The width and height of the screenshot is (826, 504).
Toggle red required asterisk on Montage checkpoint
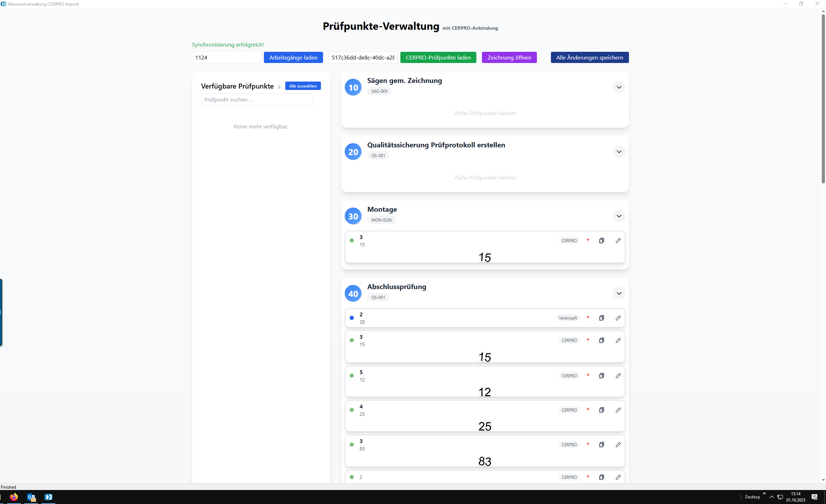(588, 240)
